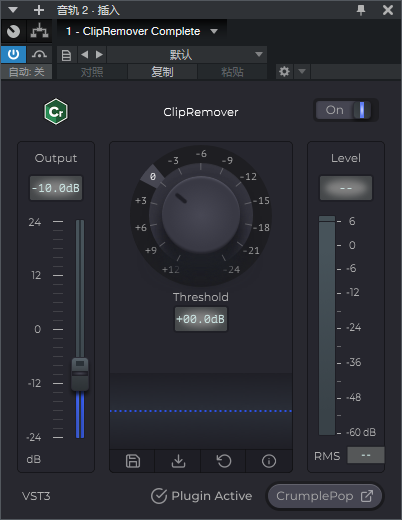Viewport: 402px width, 520px height.
Task: Click the 0 mark on Threshold dial
Action: [x=153, y=176]
